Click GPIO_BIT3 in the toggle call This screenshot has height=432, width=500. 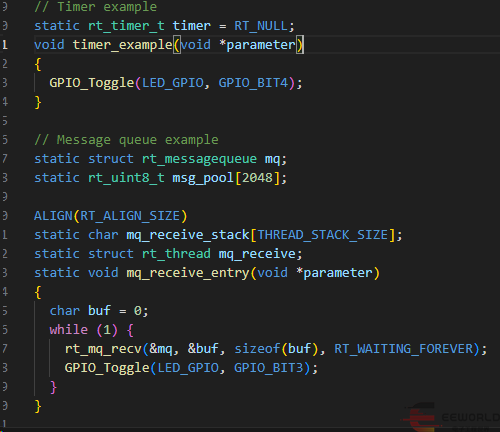[x=269, y=368]
